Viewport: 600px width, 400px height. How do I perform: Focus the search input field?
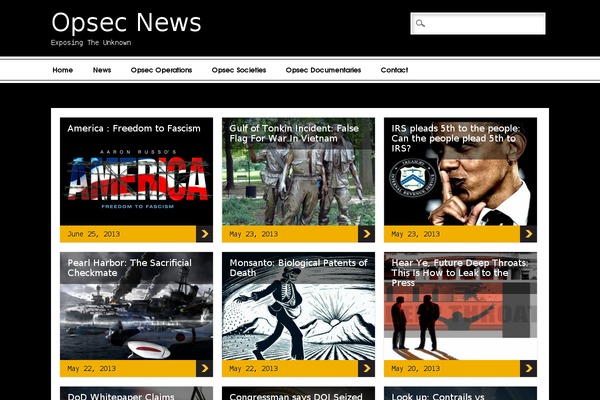478,23
